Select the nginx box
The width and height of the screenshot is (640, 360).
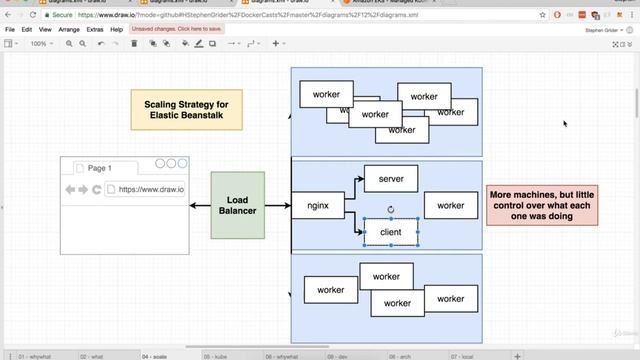pos(318,205)
